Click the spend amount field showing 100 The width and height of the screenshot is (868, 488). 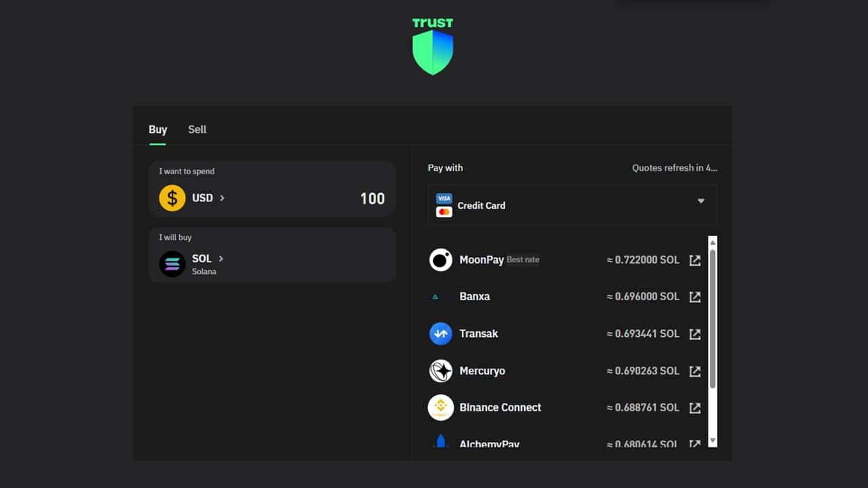(372, 199)
